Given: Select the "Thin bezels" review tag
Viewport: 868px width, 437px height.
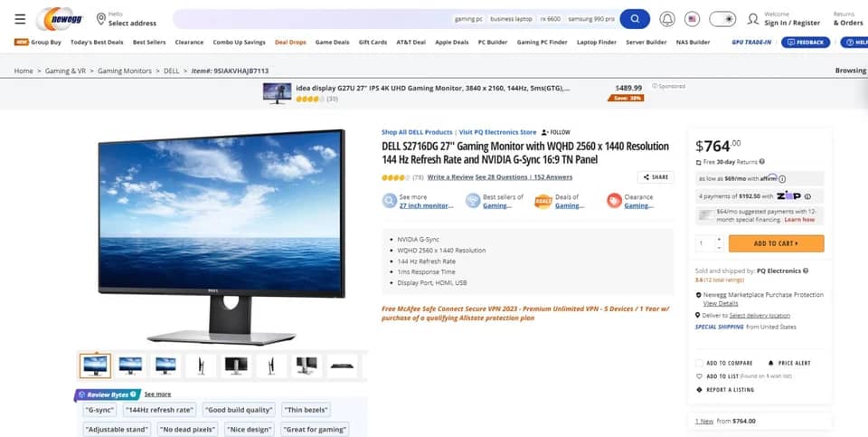Looking at the screenshot, I should tap(307, 410).
